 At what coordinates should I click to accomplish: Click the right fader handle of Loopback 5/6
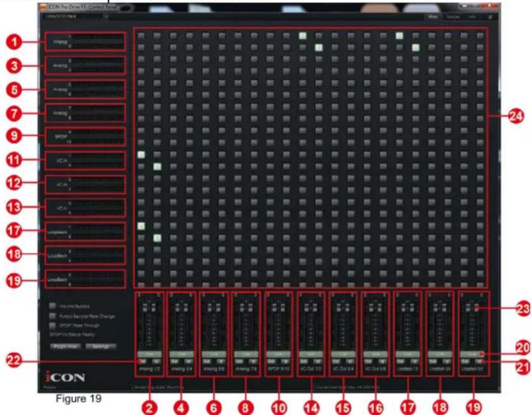tap(477, 308)
